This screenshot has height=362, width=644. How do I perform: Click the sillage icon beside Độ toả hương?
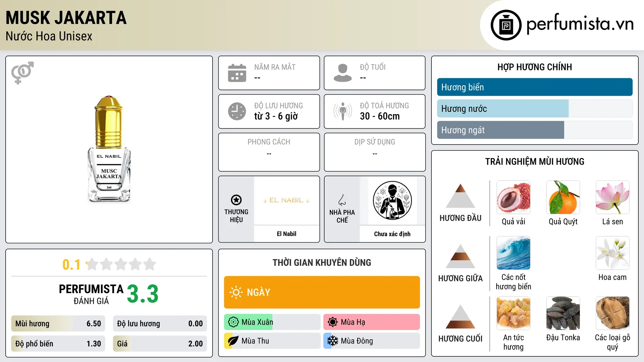(343, 111)
